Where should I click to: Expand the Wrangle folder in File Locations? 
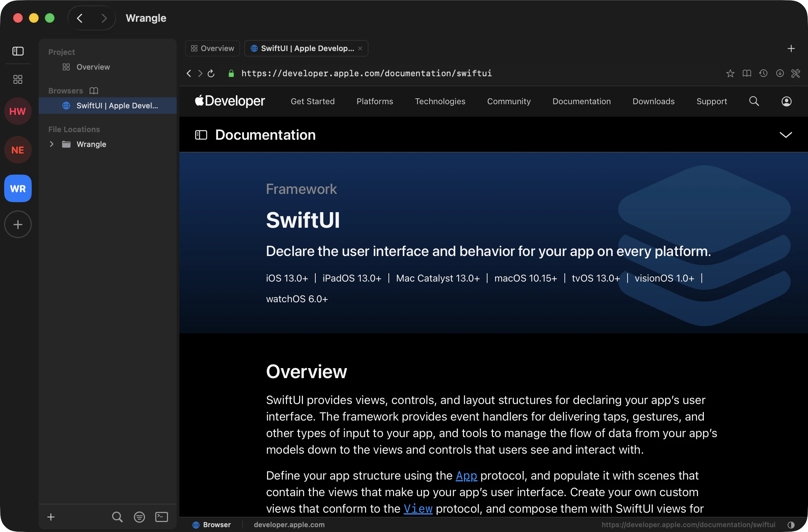[52, 144]
